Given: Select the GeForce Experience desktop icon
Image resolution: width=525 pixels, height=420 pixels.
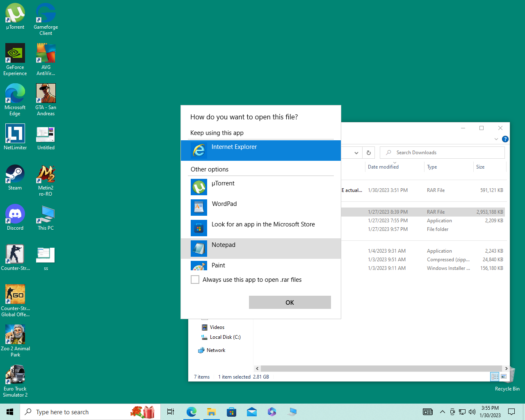Looking at the screenshot, I should 15,60.
